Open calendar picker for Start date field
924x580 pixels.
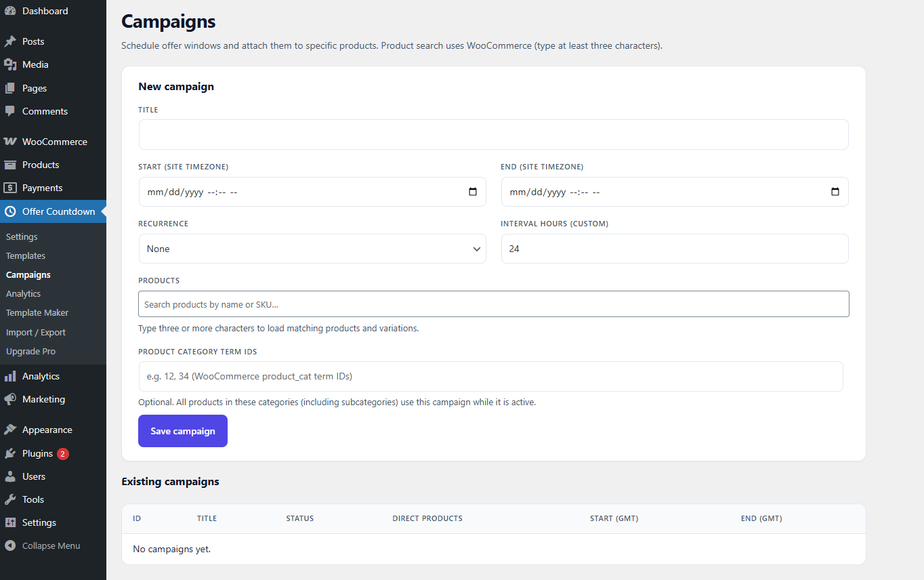[473, 192]
